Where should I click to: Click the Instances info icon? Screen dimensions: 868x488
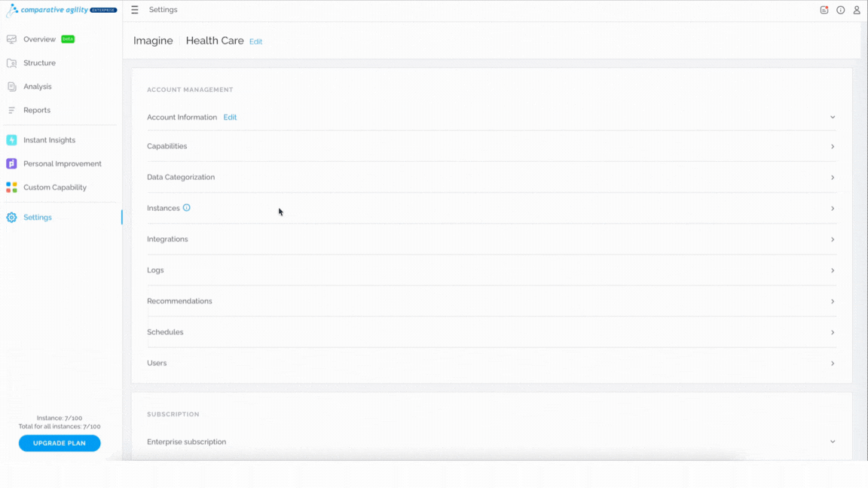pyautogui.click(x=187, y=208)
